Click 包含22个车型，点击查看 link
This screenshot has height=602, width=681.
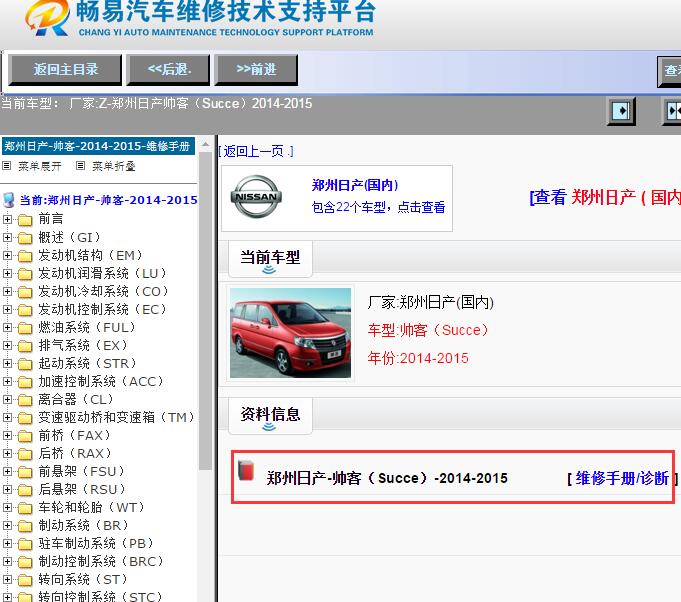pos(378,207)
